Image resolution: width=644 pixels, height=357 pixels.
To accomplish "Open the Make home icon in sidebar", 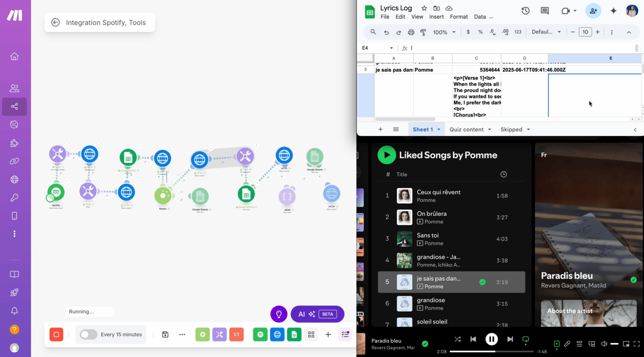I will [x=14, y=56].
